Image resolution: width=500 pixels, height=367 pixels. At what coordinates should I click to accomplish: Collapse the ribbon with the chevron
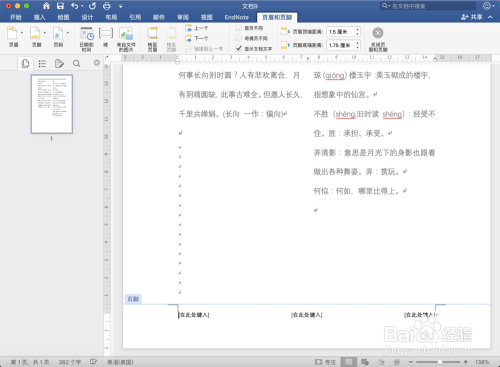tap(490, 17)
